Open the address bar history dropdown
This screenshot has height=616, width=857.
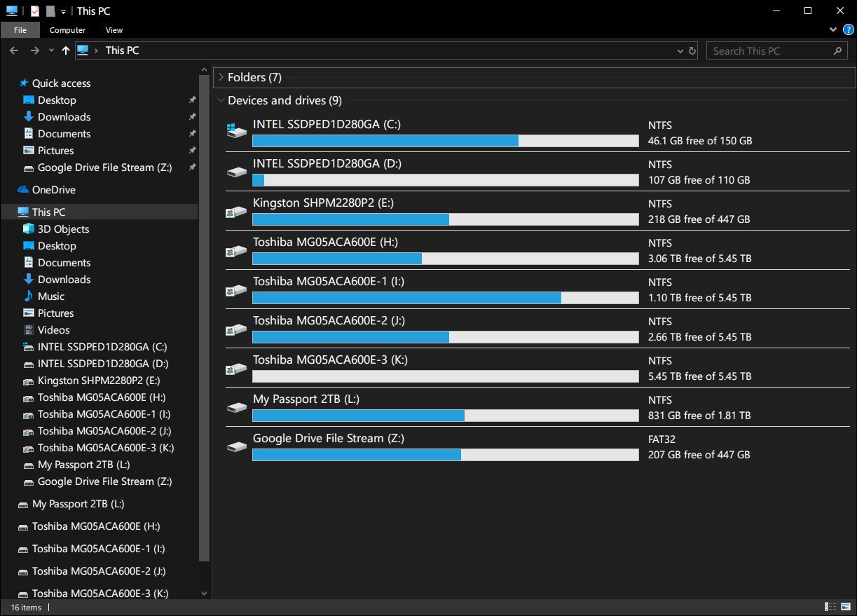click(680, 50)
